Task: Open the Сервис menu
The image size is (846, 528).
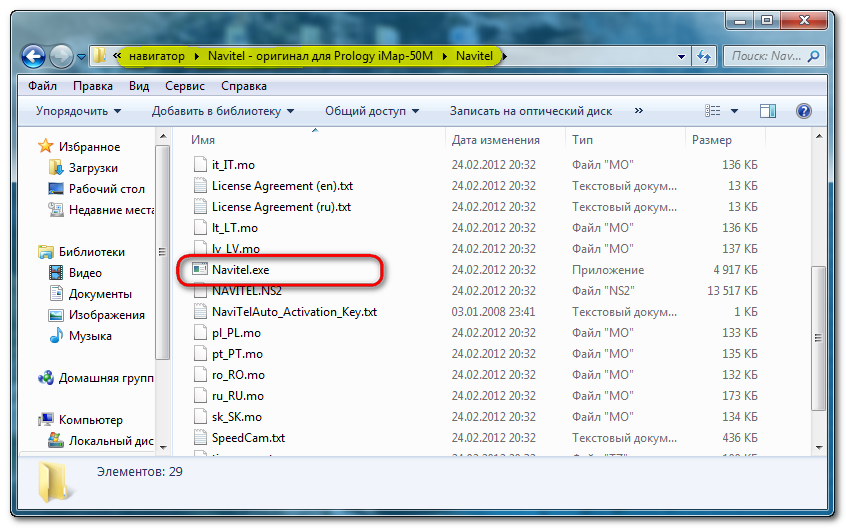Action: (x=184, y=86)
